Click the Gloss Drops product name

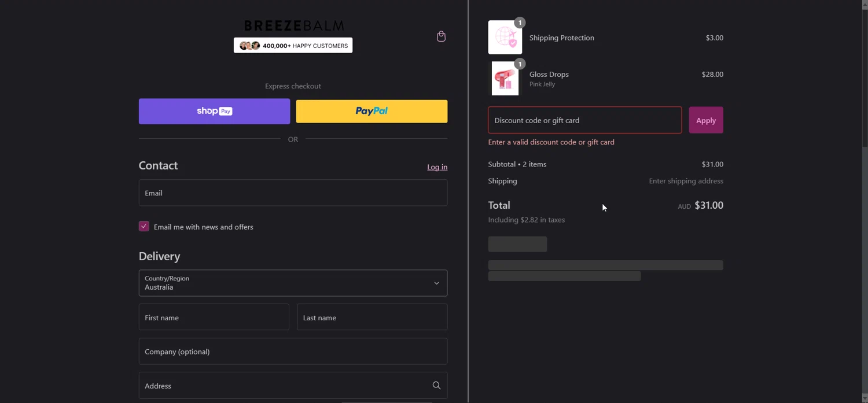point(549,74)
